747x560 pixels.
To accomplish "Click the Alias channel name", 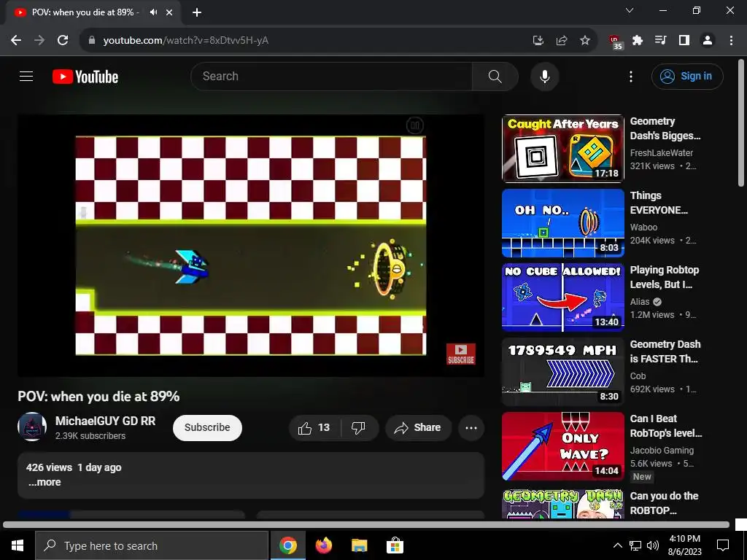I will 639,301.
